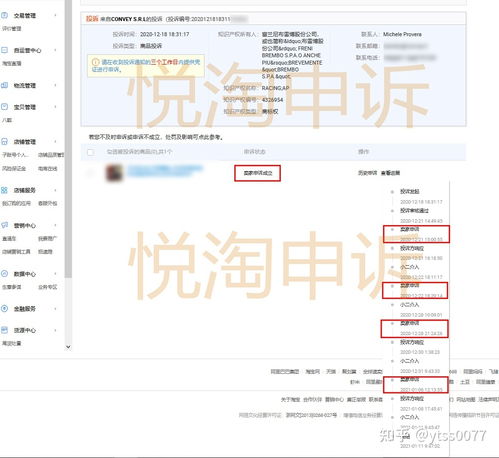Image resolution: width=499 pixels, height=458 pixels.
Task: Click 查看进度 in the operations column
Action: (390, 173)
